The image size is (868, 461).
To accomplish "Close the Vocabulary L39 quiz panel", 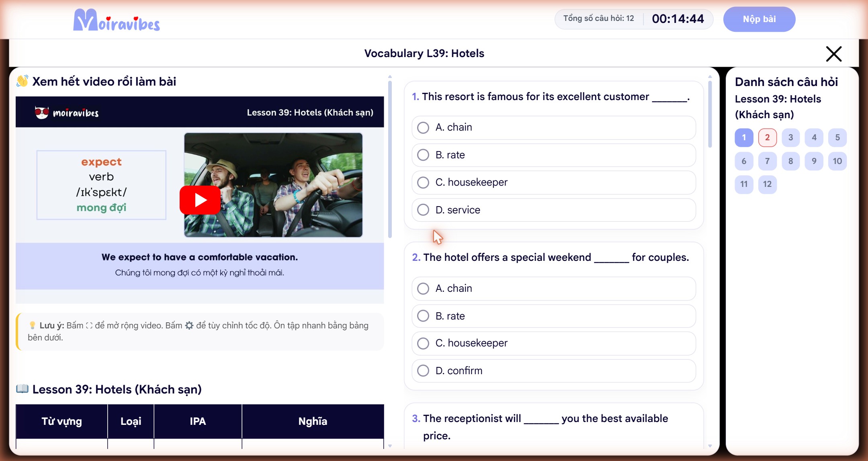I will click(834, 54).
